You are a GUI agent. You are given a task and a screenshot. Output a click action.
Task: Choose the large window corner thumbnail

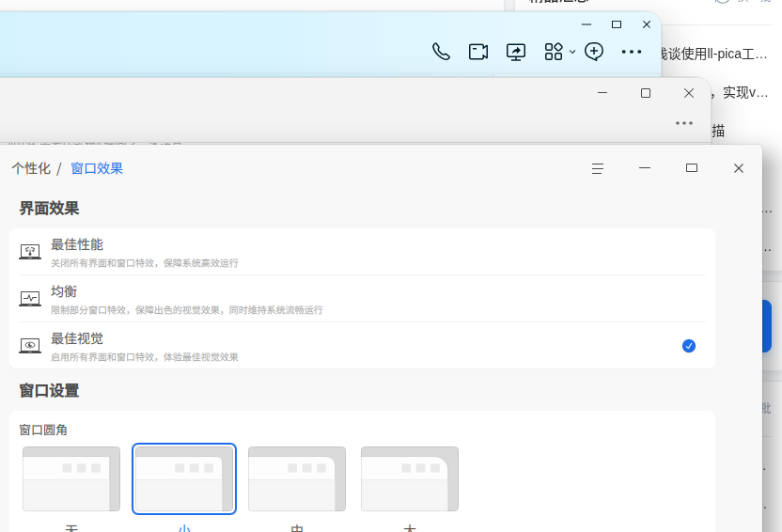point(410,478)
